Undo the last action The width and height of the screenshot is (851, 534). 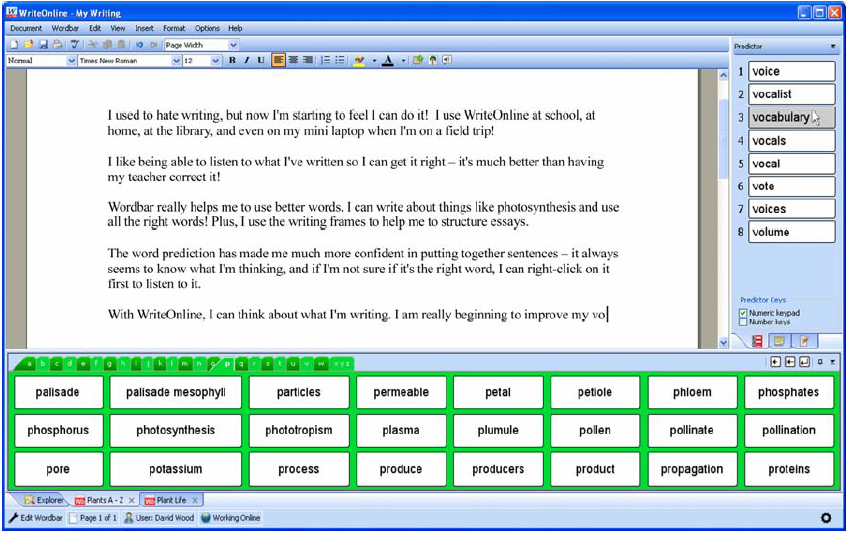139,45
